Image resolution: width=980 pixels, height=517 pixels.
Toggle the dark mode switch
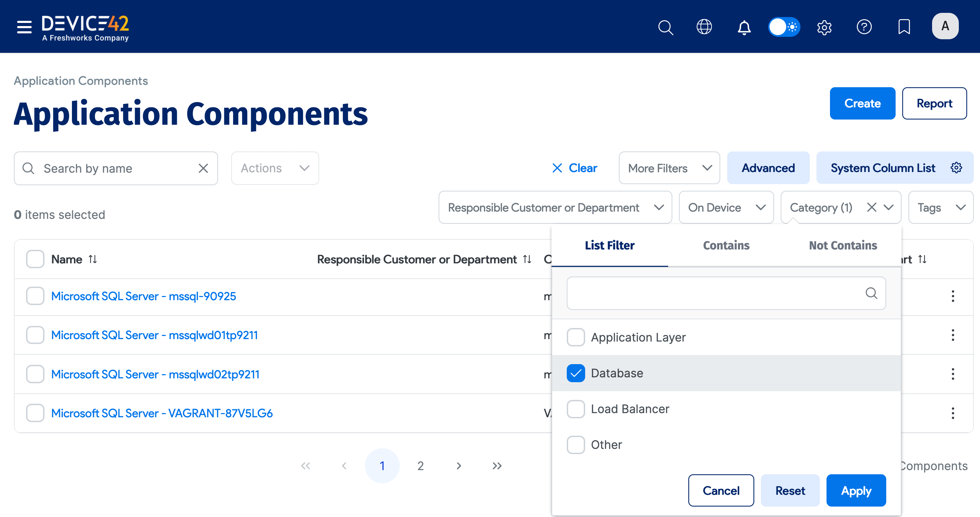pyautogui.click(x=784, y=27)
